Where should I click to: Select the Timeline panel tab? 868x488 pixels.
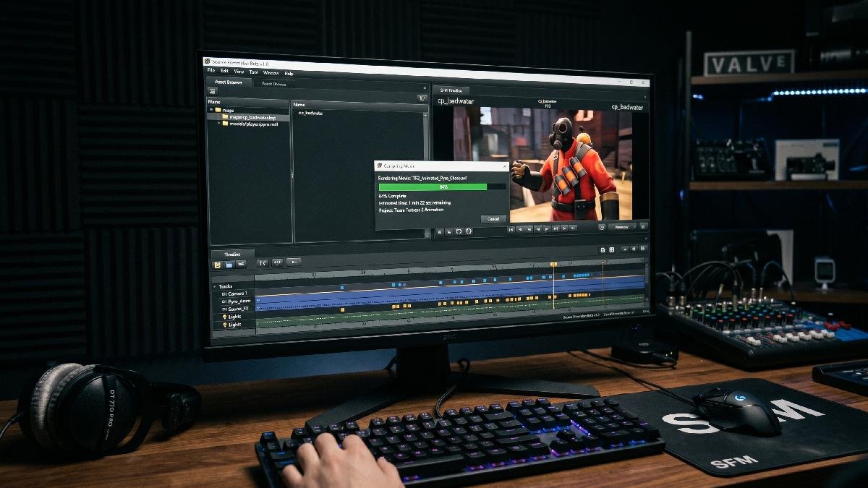point(232,254)
